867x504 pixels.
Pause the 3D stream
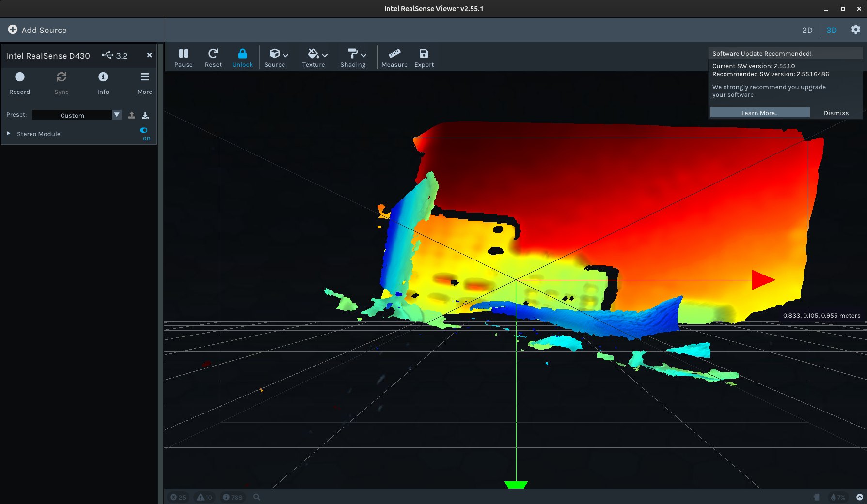(x=183, y=58)
